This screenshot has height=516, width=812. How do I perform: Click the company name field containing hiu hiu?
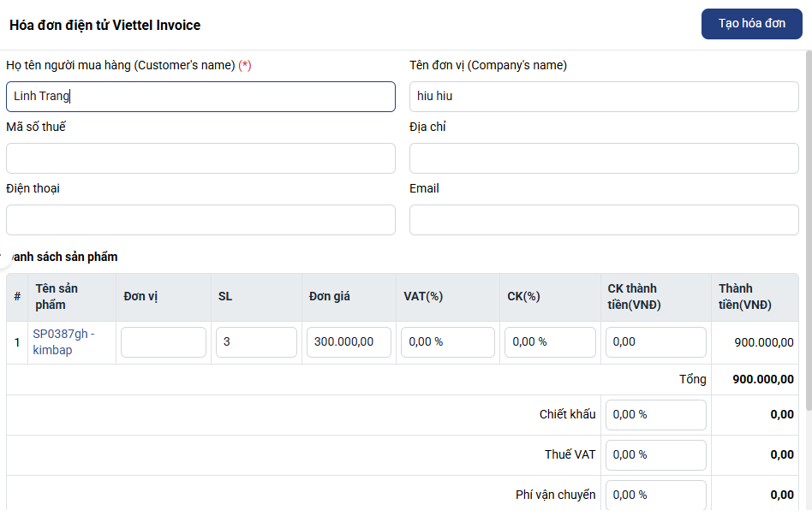tap(603, 97)
